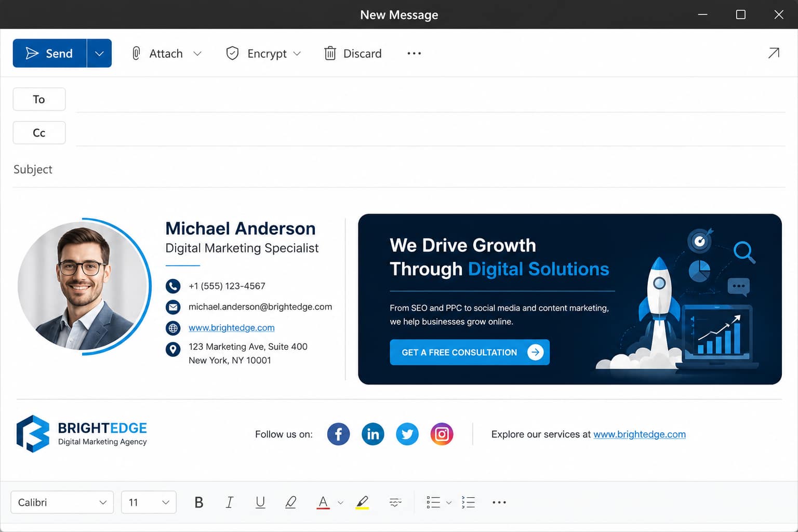Click the Digital Marketing Specialist title text
The image size is (798, 532).
(x=242, y=248)
